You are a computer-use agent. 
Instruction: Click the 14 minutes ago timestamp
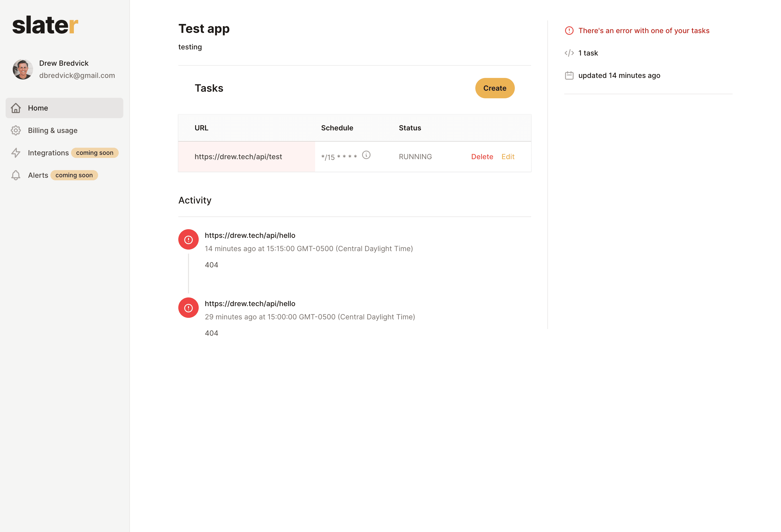[309, 249]
